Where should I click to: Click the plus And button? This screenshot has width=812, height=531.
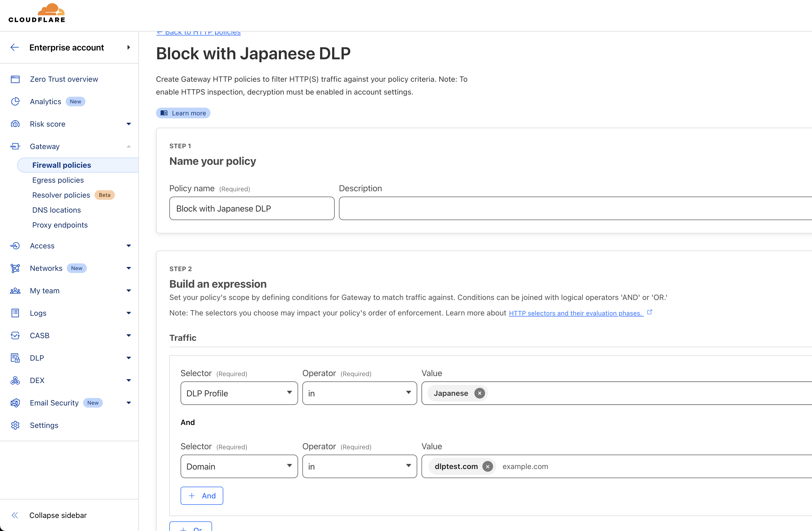pyautogui.click(x=202, y=495)
